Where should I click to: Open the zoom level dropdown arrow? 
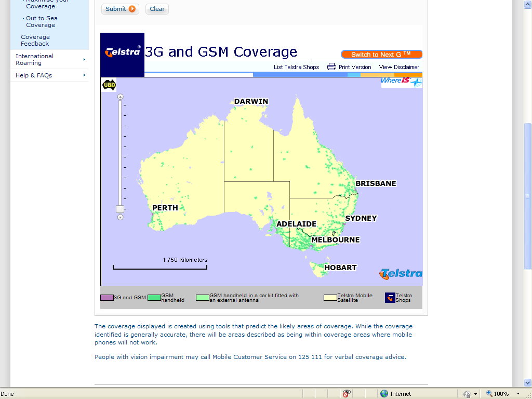[x=518, y=394]
